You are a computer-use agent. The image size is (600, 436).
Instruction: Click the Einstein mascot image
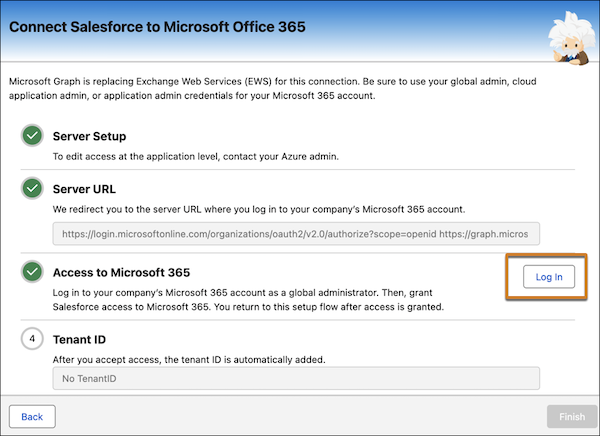pyautogui.click(x=572, y=38)
